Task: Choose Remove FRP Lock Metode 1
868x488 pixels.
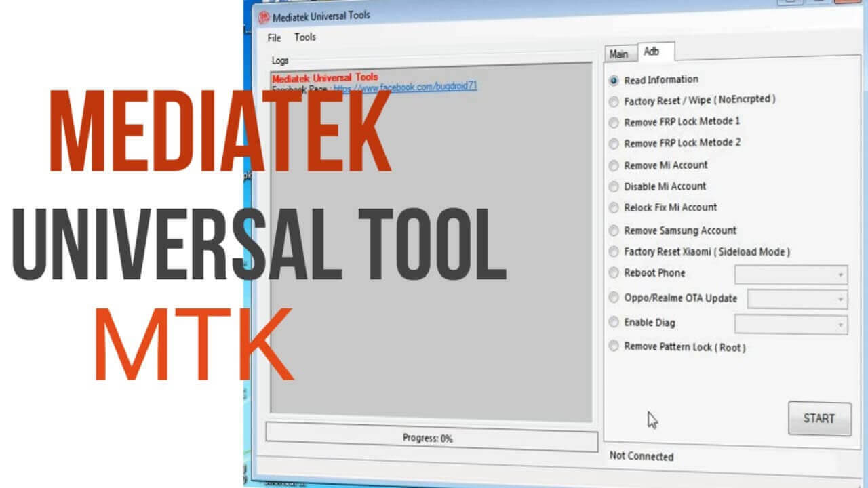Action: click(613, 123)
